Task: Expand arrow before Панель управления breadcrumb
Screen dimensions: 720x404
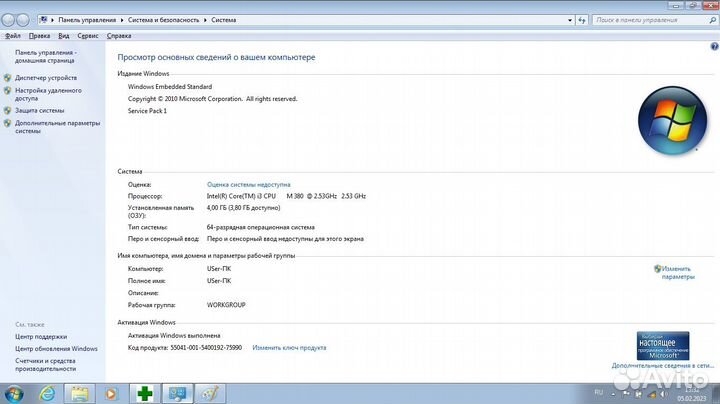Action: click(52, 20)
